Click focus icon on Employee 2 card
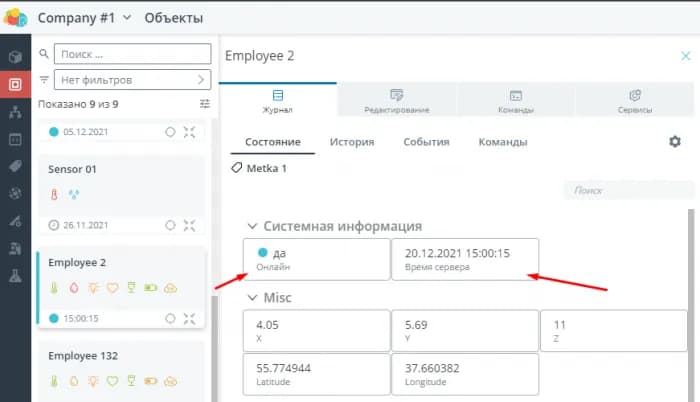 coord(190,318)
